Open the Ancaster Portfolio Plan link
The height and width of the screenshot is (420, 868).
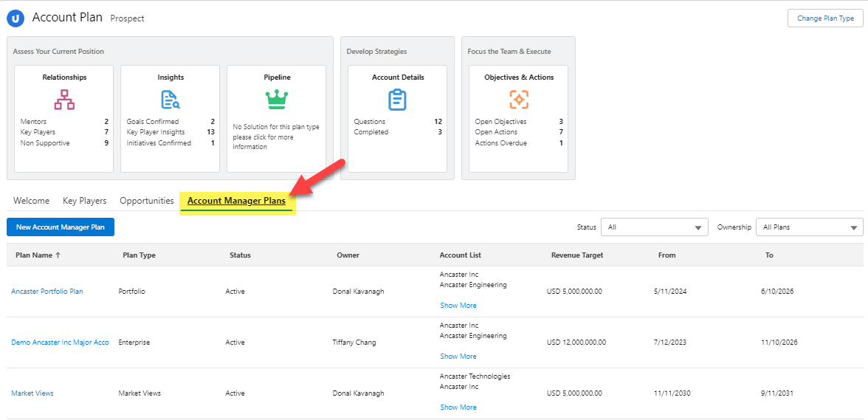click(47, 292)
